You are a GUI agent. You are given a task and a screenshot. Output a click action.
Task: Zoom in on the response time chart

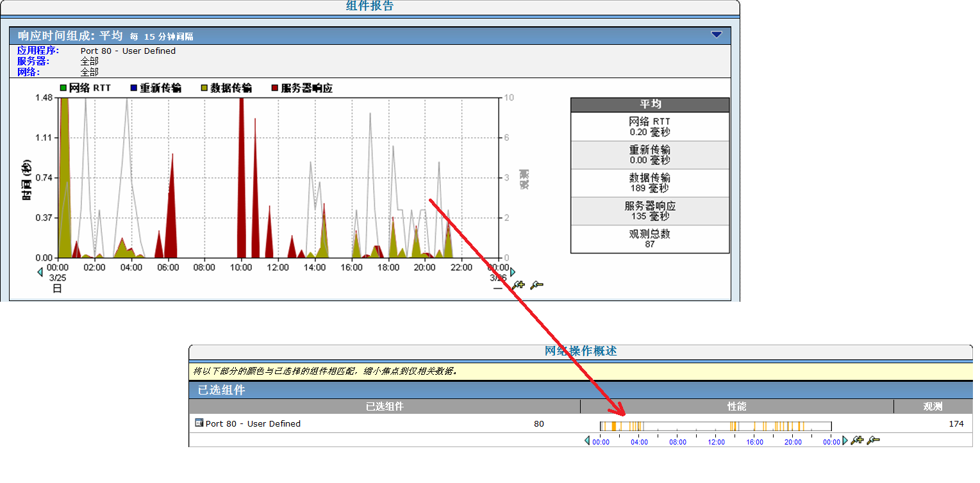519,285
